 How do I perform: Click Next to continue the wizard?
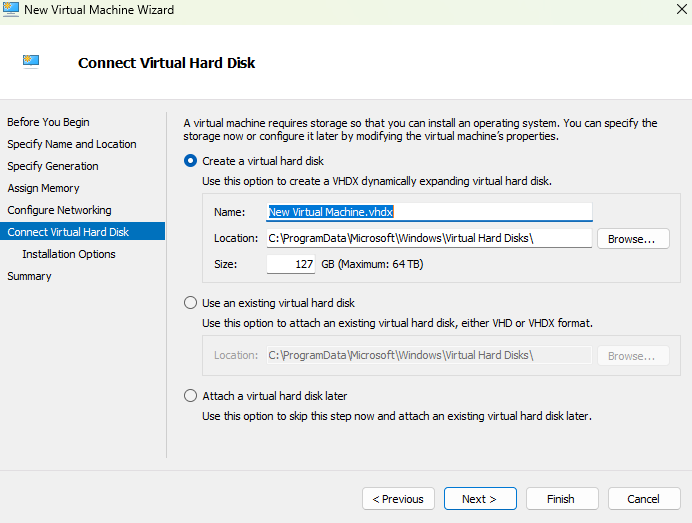click(x=479, y=499)
